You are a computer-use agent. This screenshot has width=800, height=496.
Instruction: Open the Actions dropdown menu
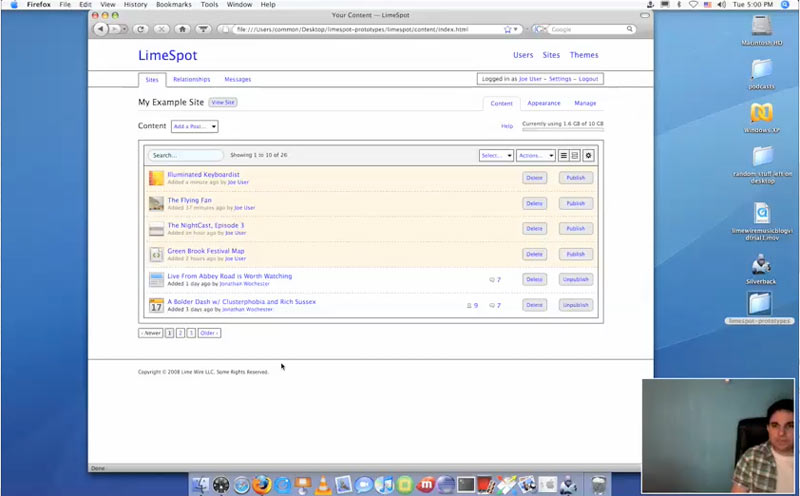[536, 155]
